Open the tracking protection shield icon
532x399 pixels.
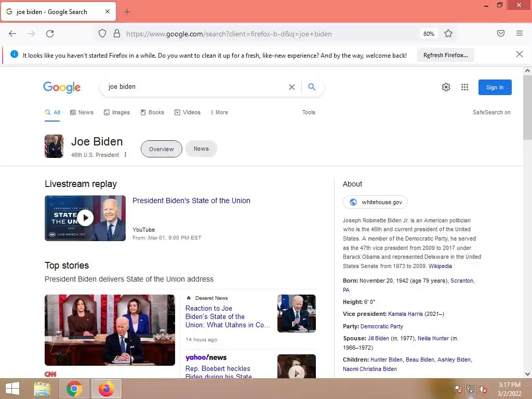pyautogui.click(x=102, y=34)
